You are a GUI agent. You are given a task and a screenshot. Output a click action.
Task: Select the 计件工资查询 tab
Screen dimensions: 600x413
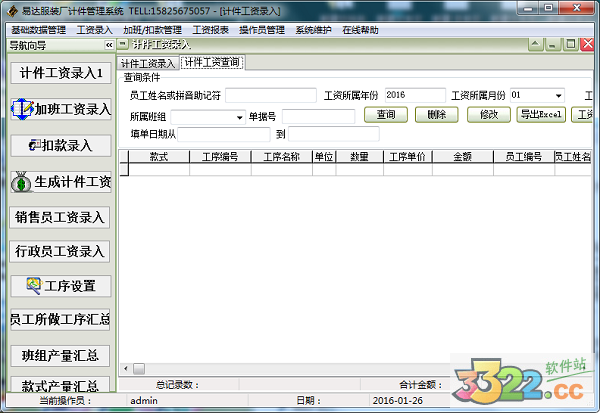pyautogui.click(x=212, y=62)
